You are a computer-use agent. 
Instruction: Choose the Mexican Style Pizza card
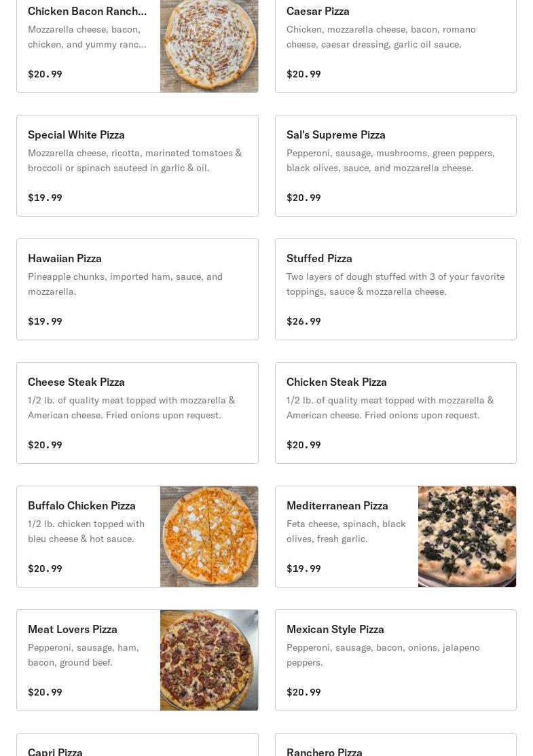pos(396,660)
